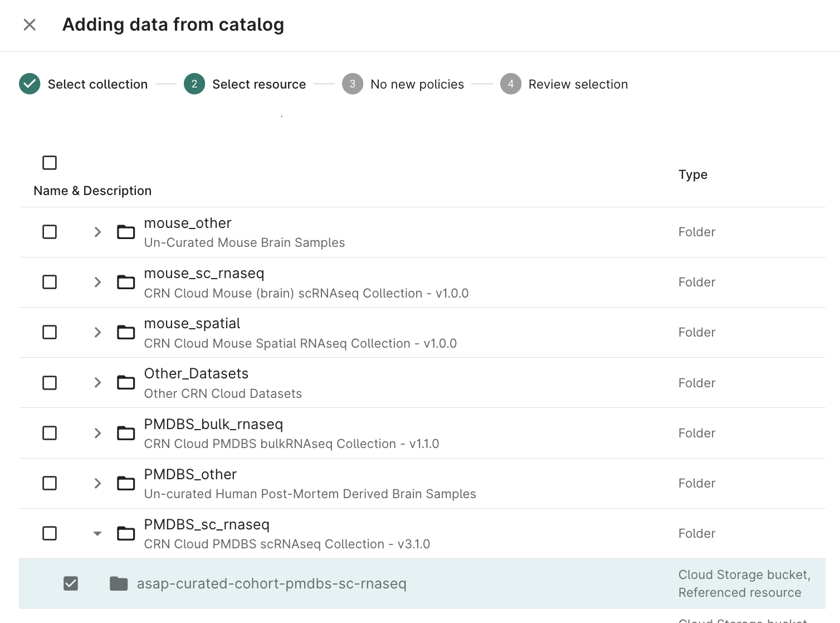The height and width of the screenshot is (623, 840).
Task: Click the mouse_sc_rnaseq folder icon
Action: coord(126,282)
